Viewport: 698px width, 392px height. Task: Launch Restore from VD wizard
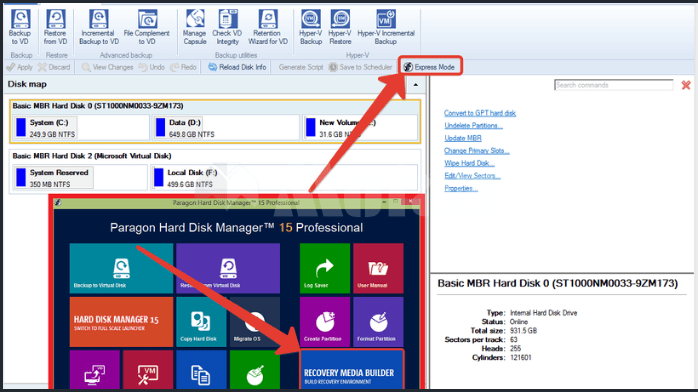point(56,28)
